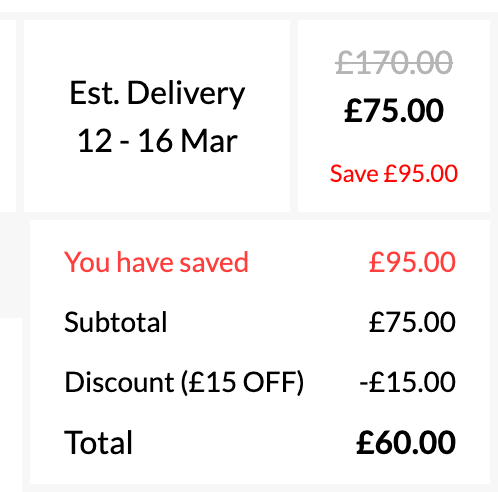The width and height of the screenshot is (498, 492).
Task: Click the You have saved label
Action: pyautogui.click(x=156, y=263)
